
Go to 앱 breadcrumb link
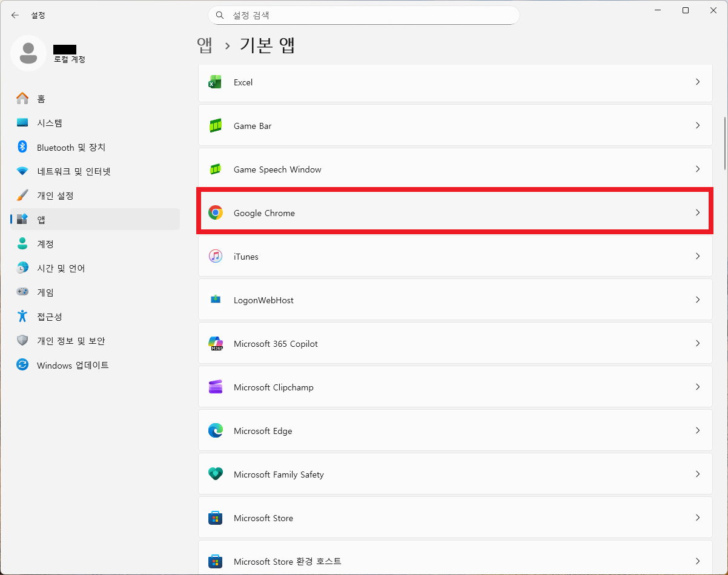[x=205, y=45]
